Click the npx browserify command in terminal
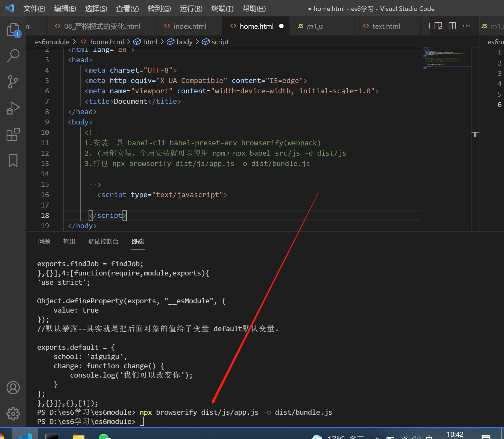Screen dimensions: 504x439 236,412
